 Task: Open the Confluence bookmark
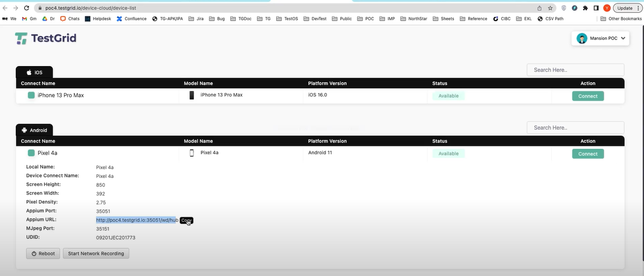tap(131, 19)
